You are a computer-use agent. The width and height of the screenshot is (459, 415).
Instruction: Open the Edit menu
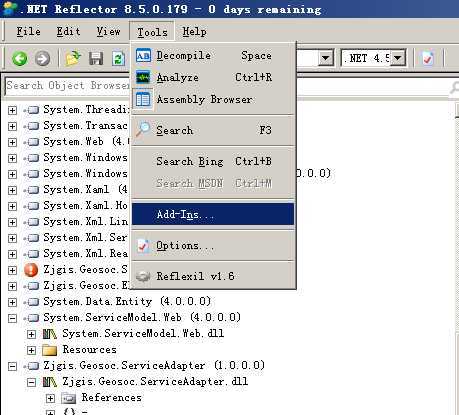pyautogui.click(x=68, y=32)
